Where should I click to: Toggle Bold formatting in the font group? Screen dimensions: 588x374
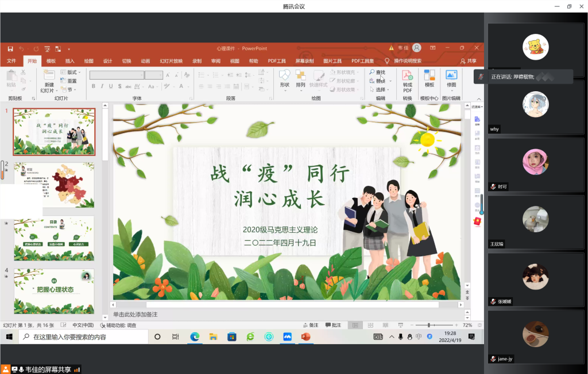[94, 87]
